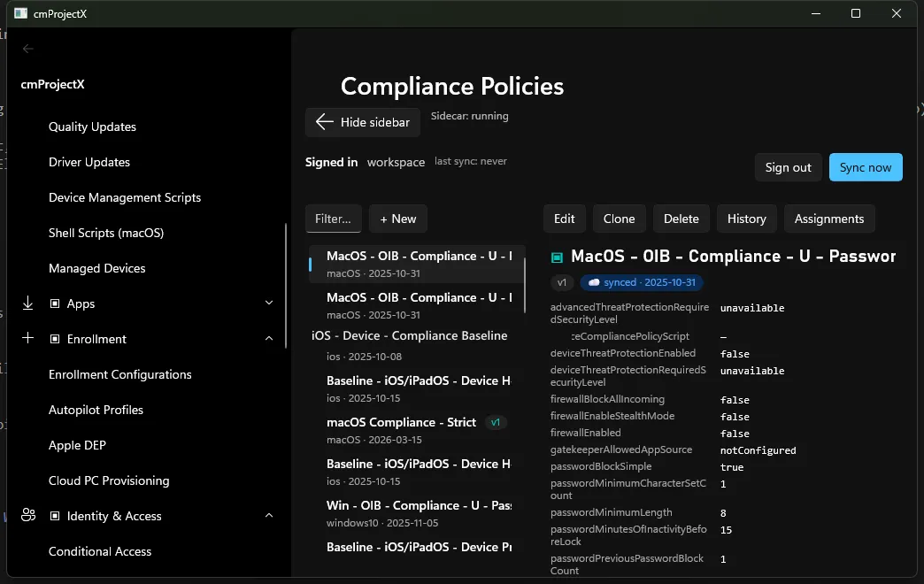Click the passwordMinimumLength setting label
The height and width of the screenshot is (584, 924).
pyautogui.click(x=611, y=512)
